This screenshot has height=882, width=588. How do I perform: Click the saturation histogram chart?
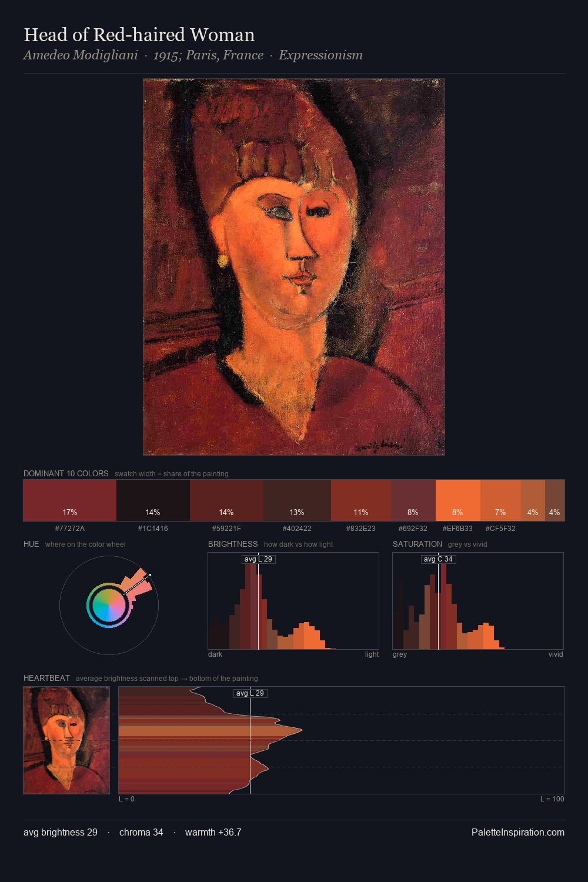tap(478, 601)
